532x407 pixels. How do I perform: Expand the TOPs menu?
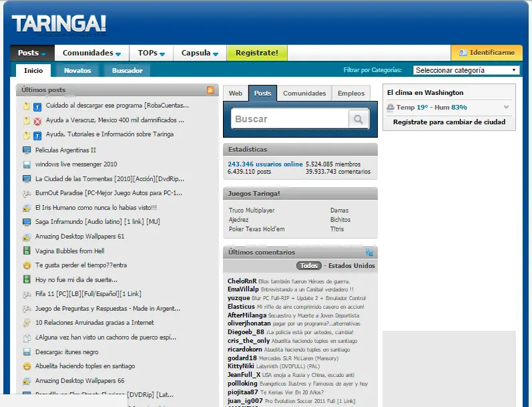pyautogui.click(x=152, y=53)
